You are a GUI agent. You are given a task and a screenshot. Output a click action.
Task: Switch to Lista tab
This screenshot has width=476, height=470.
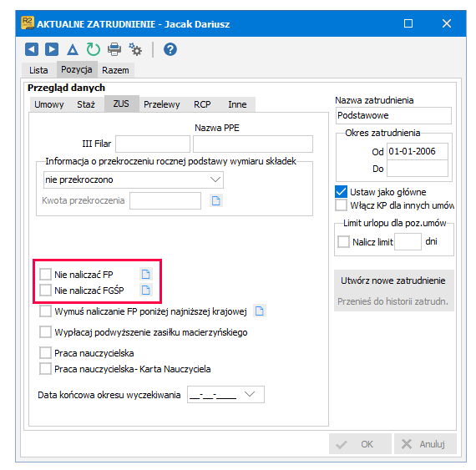(x=38, y=70)
